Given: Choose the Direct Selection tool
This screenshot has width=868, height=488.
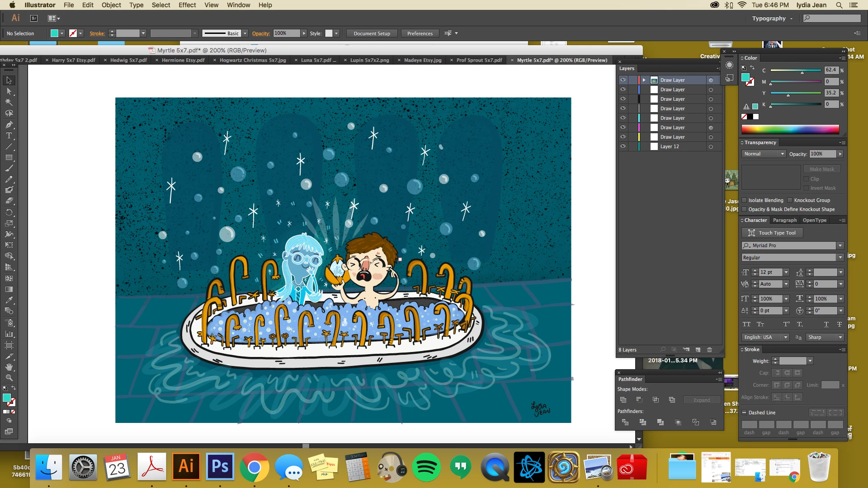Looking at the screenshot, I should tap(9, 91).
